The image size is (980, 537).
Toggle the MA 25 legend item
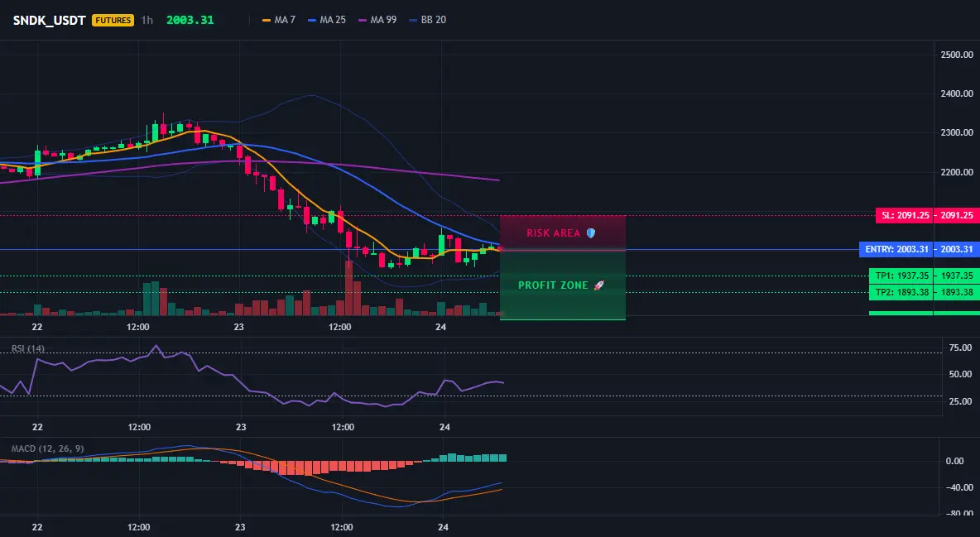[x=327, y=20]
